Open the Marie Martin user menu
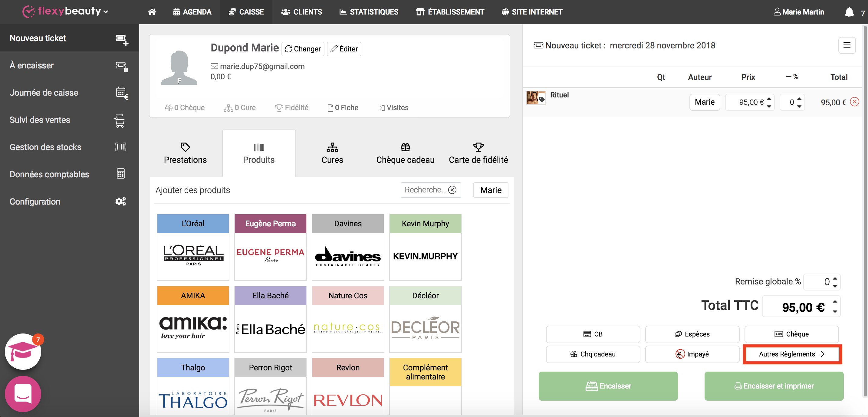This screenshot has height=417, width=868. pos(799,12)
